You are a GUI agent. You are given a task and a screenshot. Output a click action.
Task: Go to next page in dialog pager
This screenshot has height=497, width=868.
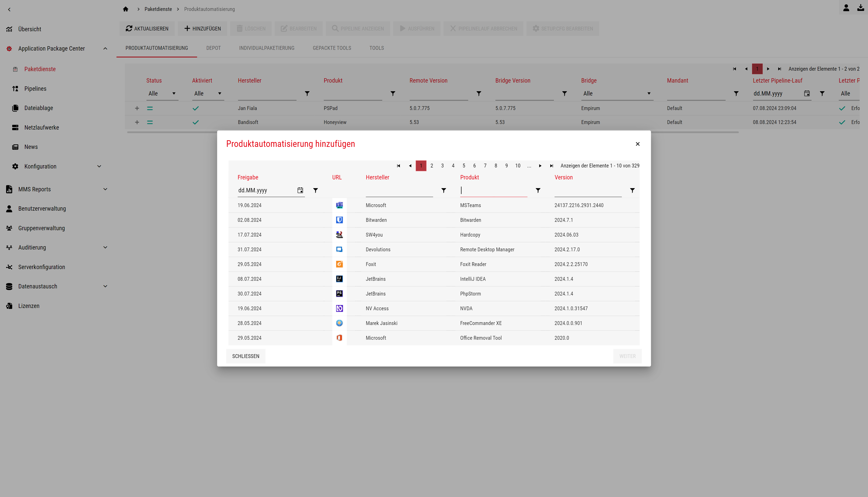pos(540,166)
